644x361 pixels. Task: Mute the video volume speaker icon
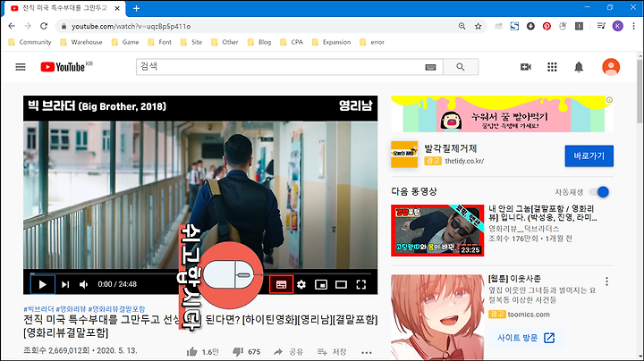coord(84,284)
